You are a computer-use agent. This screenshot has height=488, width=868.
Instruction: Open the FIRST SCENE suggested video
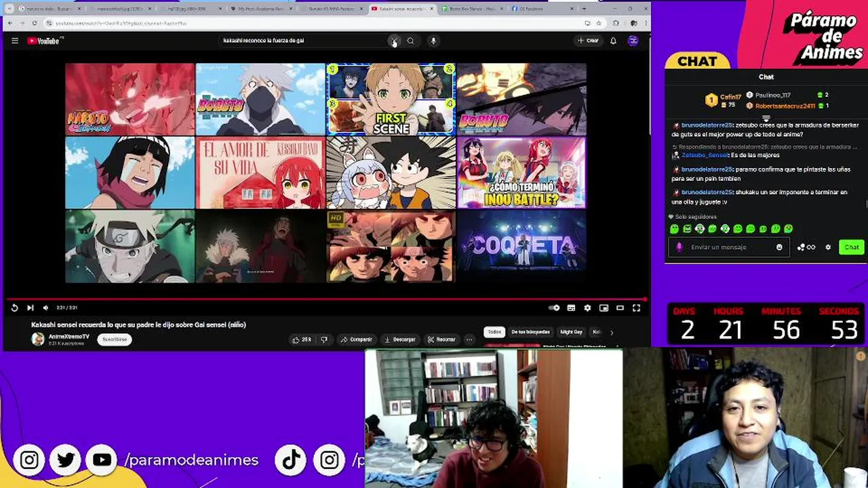pyautogui.click(x=391, y=100)
